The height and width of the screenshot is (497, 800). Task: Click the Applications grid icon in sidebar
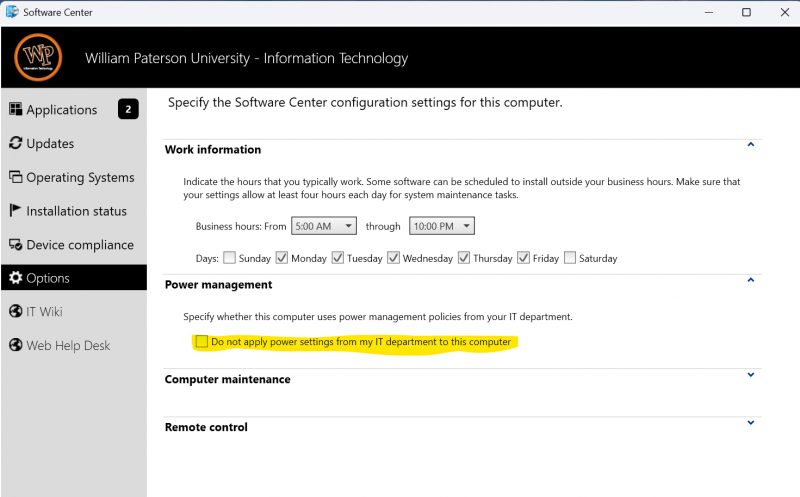16,110
